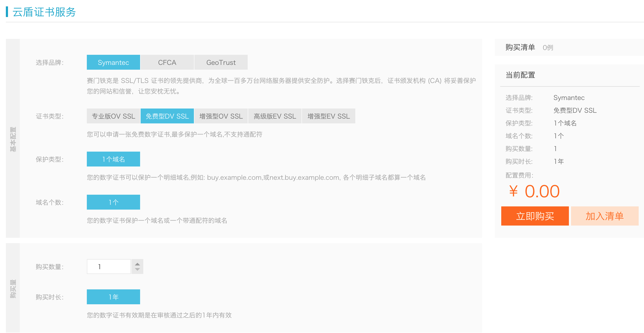The height and width of the screenshot is (333, 644).
Task: Select 增强型OV SSL certificate type
Action: (x=221, y=116)
